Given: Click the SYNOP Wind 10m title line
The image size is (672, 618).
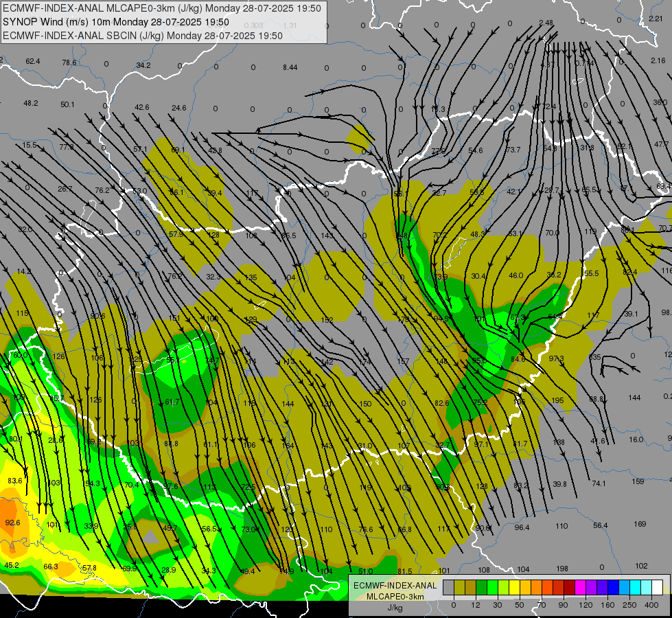Looking at the screenshot, I should tap(116, 22).
